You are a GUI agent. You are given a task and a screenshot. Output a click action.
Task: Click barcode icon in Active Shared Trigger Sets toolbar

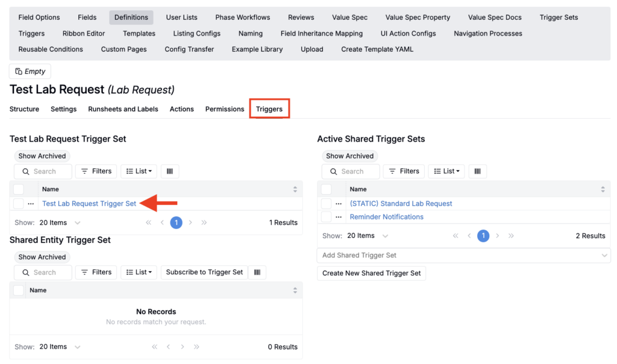coord(477,171)
